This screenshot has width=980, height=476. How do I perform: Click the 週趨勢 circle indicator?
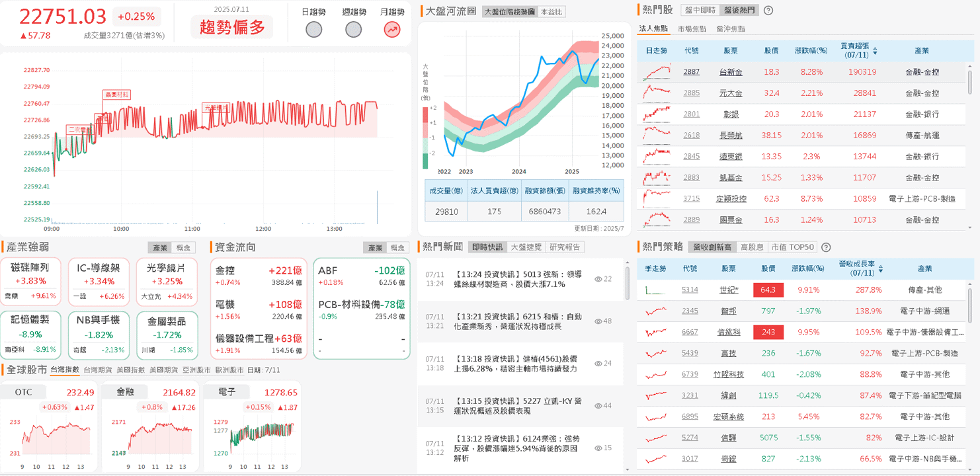click(x=354, y=29)
